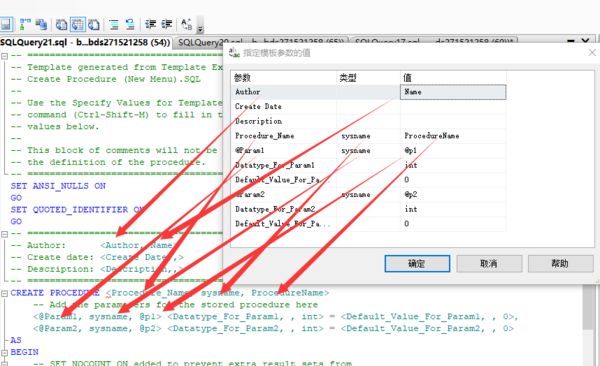This screenshot has width=600, height=366.
Task: Collapse the template header comment block
Action: (5, 56)
